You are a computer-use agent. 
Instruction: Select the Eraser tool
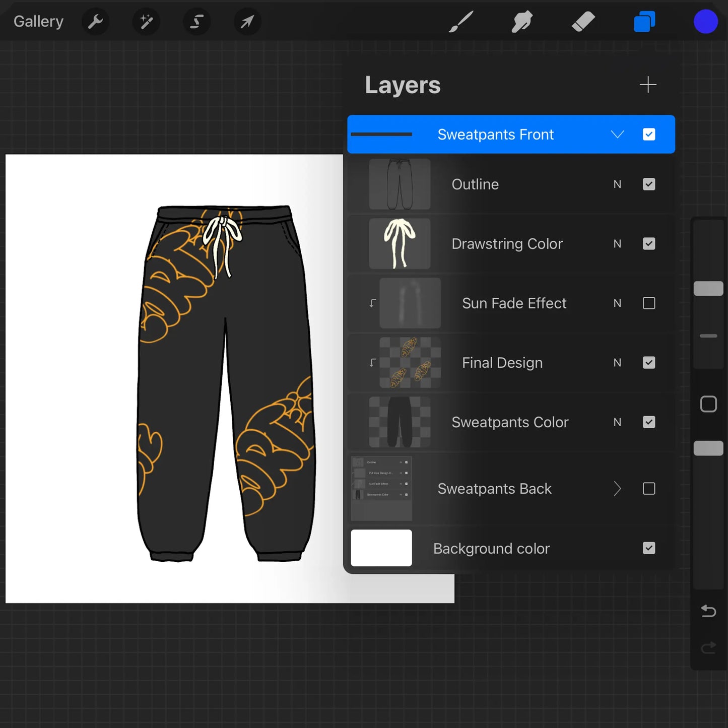coord(583,21)
